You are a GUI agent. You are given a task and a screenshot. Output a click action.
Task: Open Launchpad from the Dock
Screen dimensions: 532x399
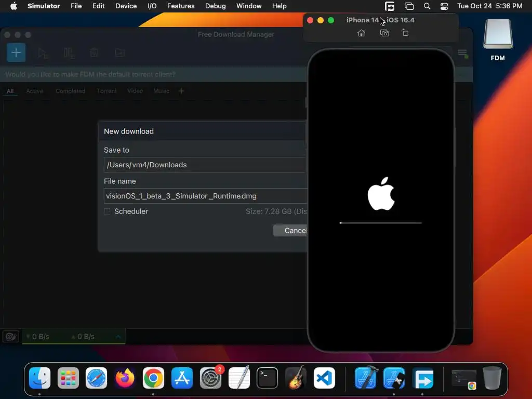[x=68, y=378]
